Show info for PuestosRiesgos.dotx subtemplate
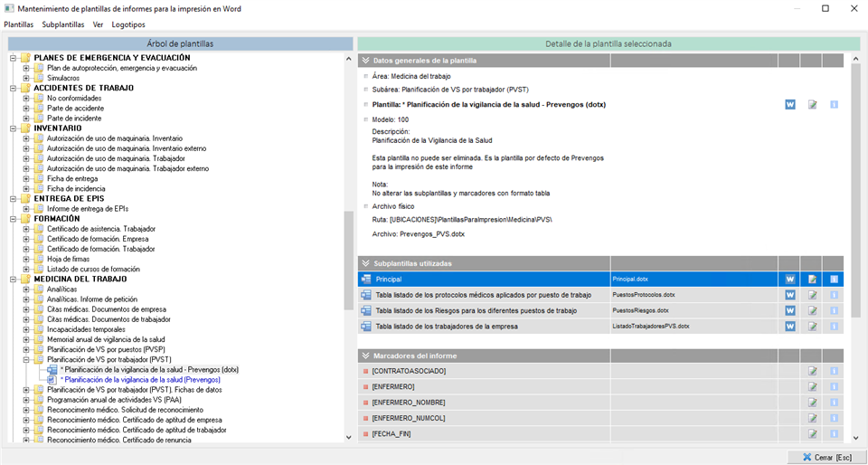Viewport: 868px width, 465px height. point(834,310)
